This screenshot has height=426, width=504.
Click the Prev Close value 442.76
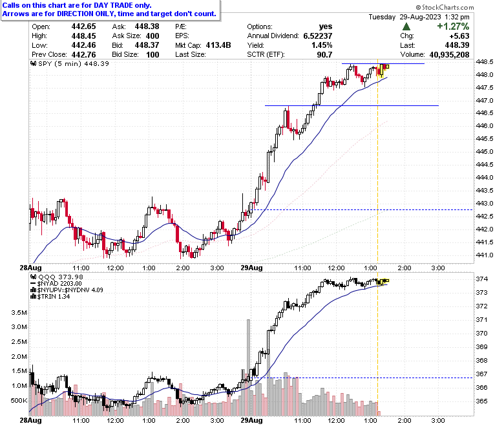(x=83, y=55)
